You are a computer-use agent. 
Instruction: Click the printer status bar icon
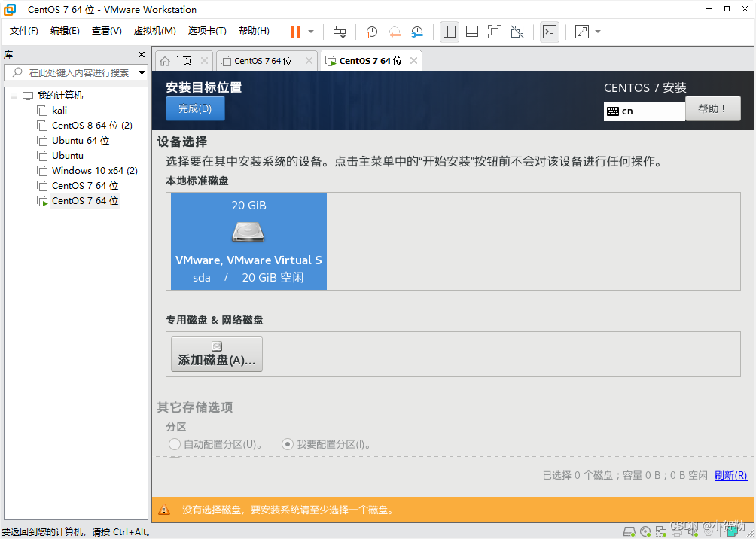pos(677,531)
